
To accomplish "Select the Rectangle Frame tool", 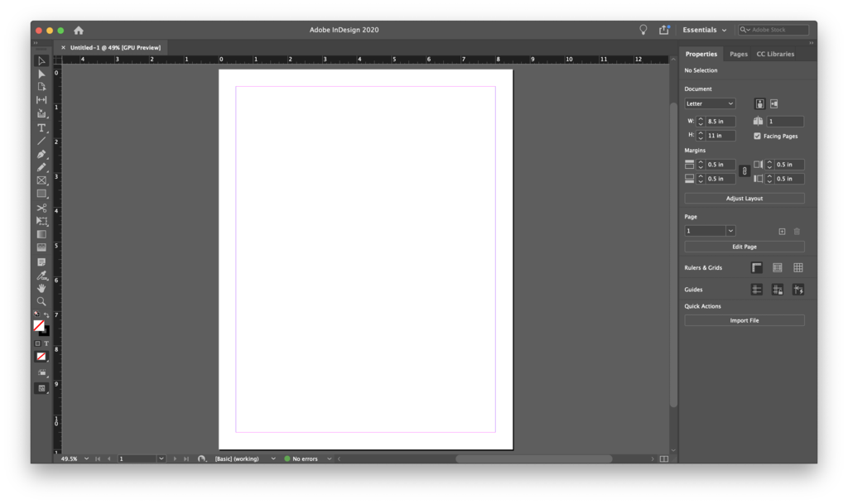I will coord(41,180).
